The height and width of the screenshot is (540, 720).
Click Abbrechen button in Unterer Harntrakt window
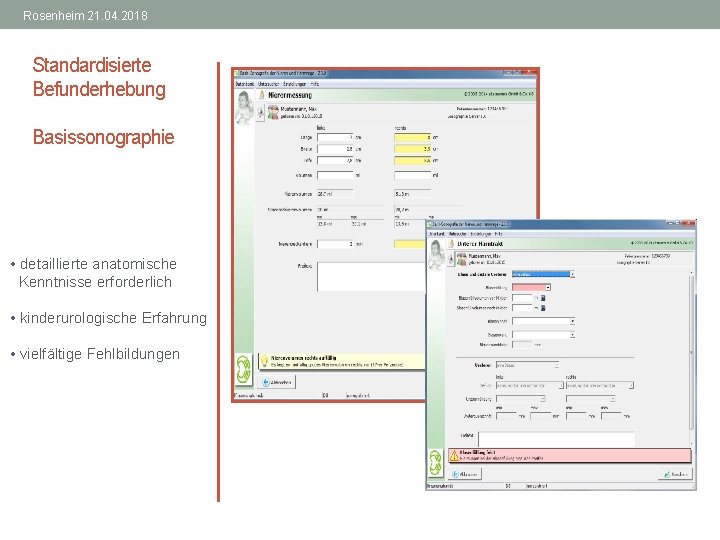(465, 474)
